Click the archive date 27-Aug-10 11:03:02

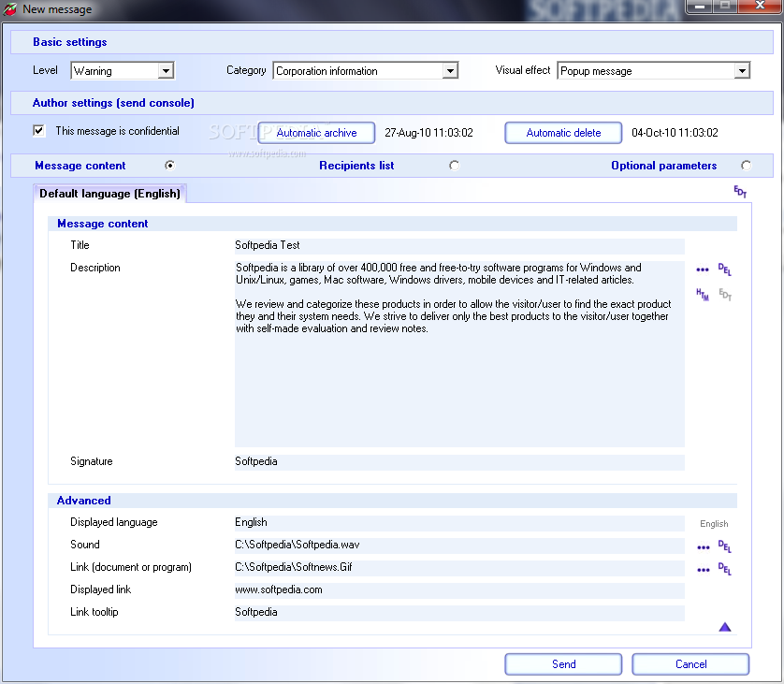pyautogui.click(x=428, y=133)
